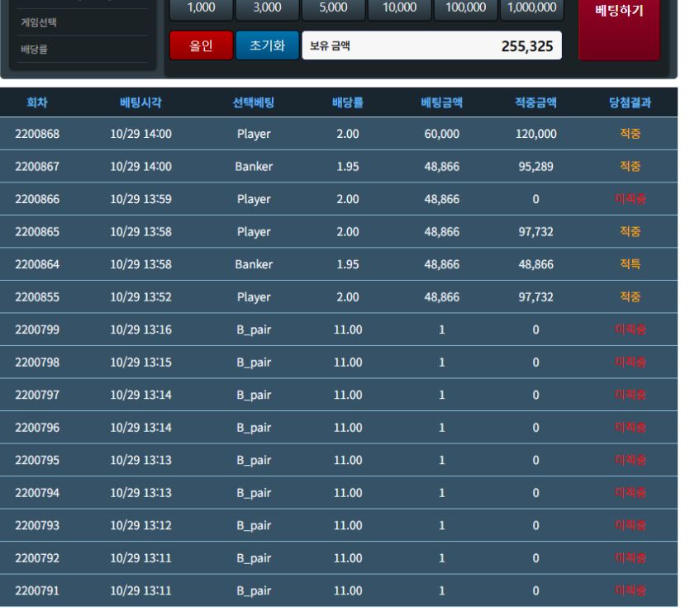The height and width of the screenshot is (616, 690).
Task: Click the 10/29 13:59 bet time
Action: pos(140,199)
